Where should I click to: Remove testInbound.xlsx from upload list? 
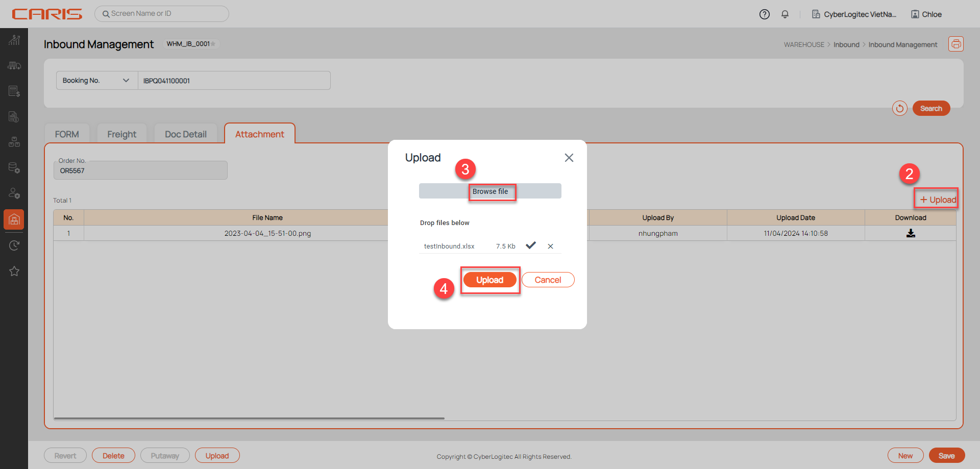tap(550, 246)
